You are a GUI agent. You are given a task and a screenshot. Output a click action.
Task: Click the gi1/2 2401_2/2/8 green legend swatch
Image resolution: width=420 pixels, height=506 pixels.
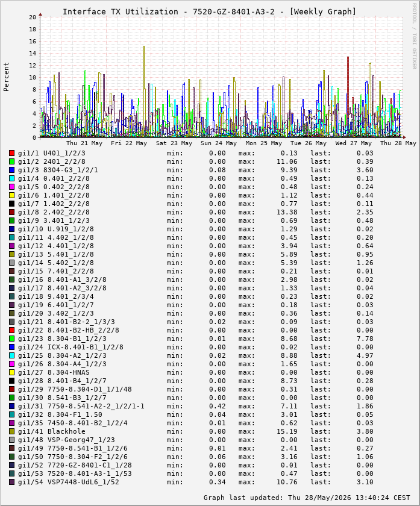pyautogui.click(x=12, y=161)
